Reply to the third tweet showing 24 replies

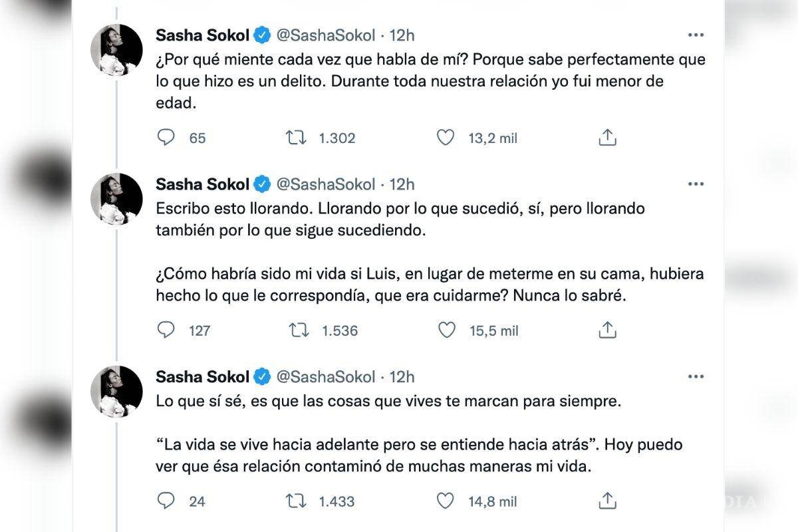pyautogui.click(x=166, y=500)
